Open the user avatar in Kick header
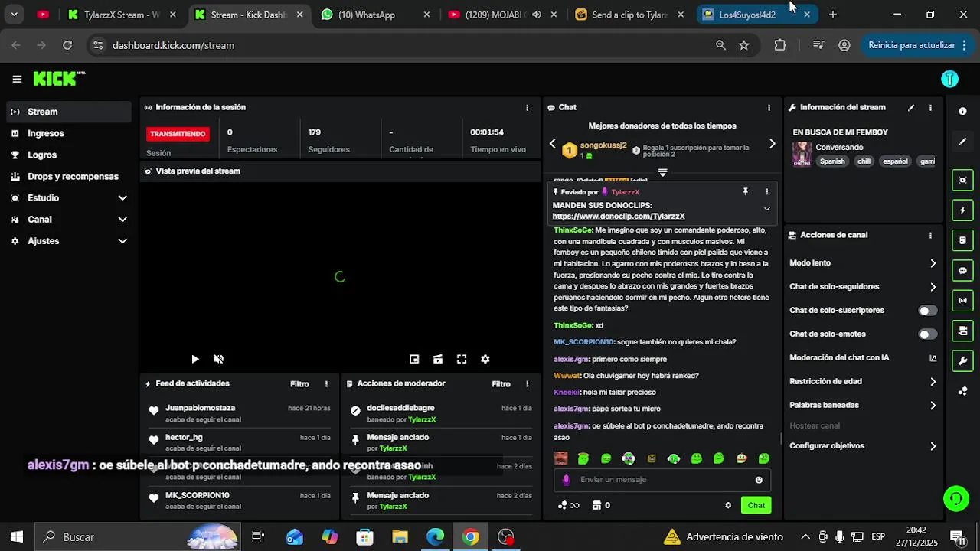The width and height of the screenshot is (980, 551). tap(949, 79)
